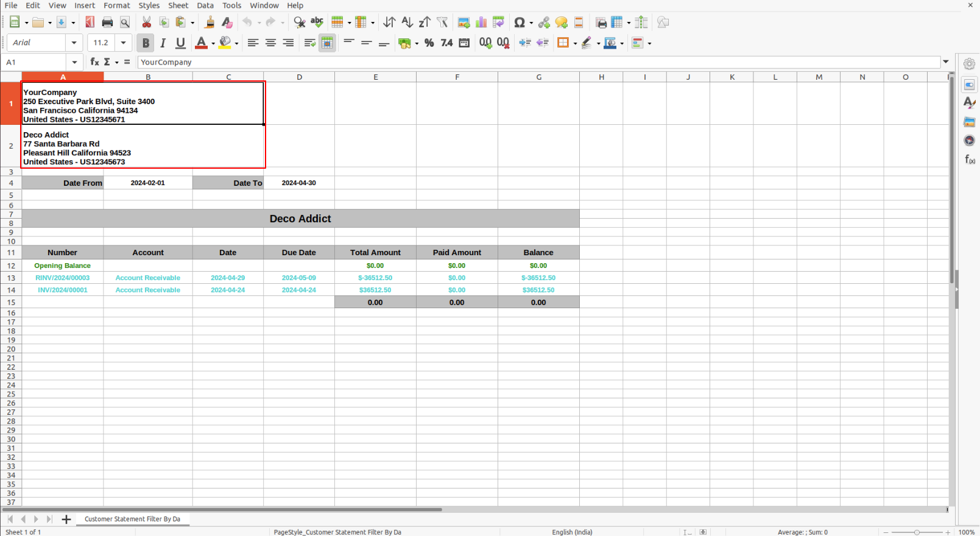Align text left
Image resolution: width=980 pixels, height=536 pixels.
click(253, 43)
